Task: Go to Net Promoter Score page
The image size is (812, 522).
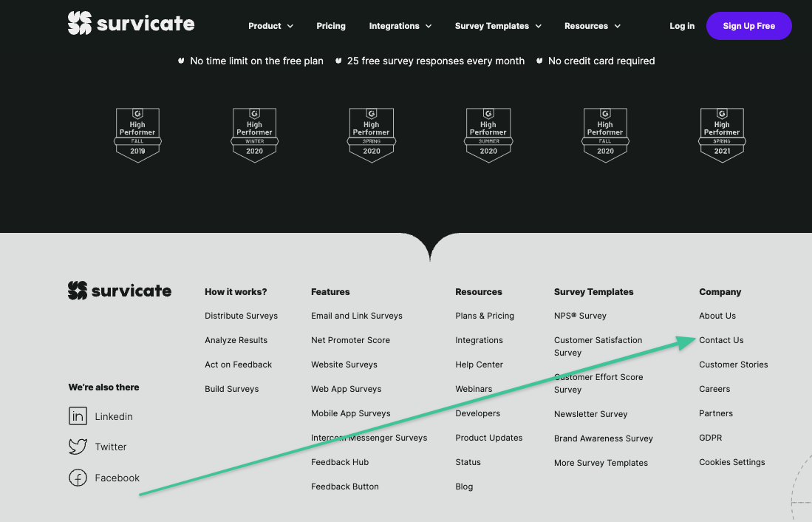Action: tap(351, 340)
